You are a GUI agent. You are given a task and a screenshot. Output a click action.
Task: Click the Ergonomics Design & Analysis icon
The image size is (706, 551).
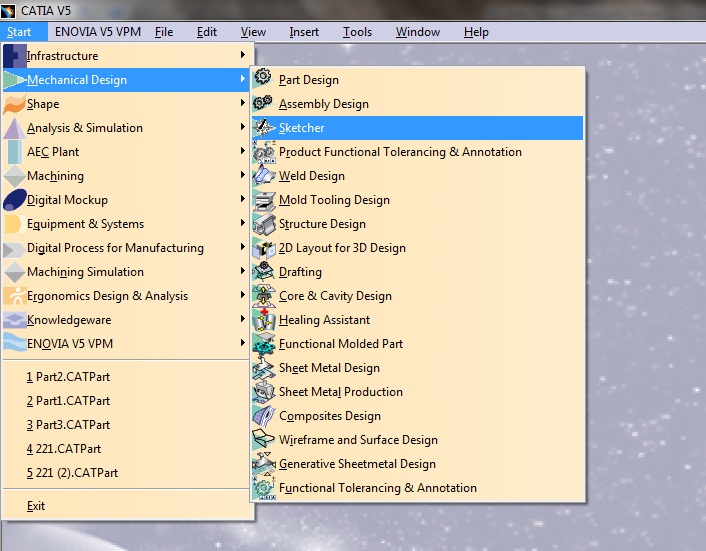click(x=14, y=296)
